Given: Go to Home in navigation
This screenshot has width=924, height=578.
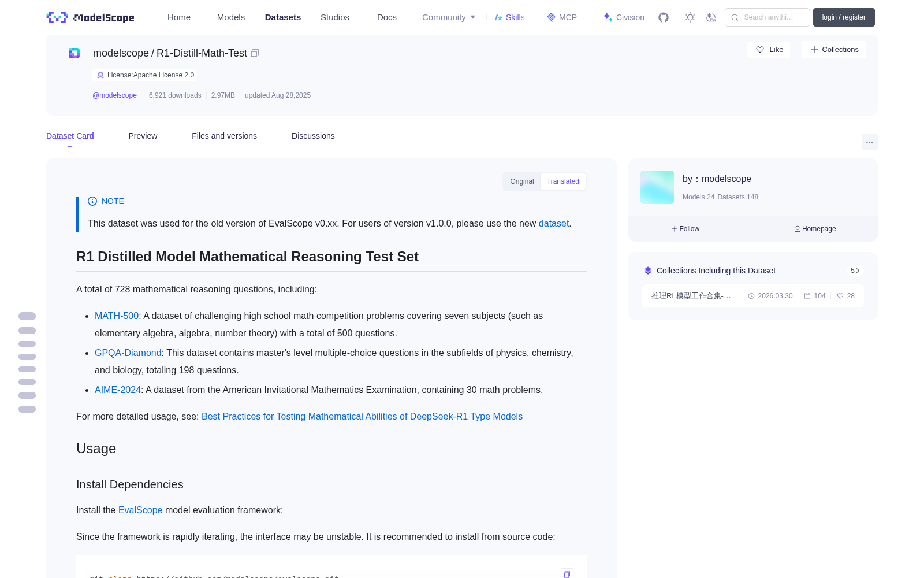Looking at the screenshot, I should pos(179,17).
